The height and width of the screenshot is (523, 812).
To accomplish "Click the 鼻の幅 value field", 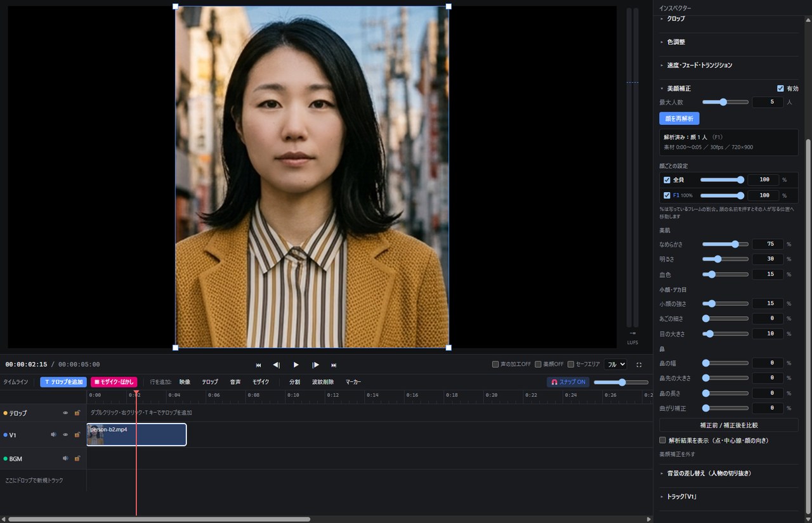I will click(768, 363).
